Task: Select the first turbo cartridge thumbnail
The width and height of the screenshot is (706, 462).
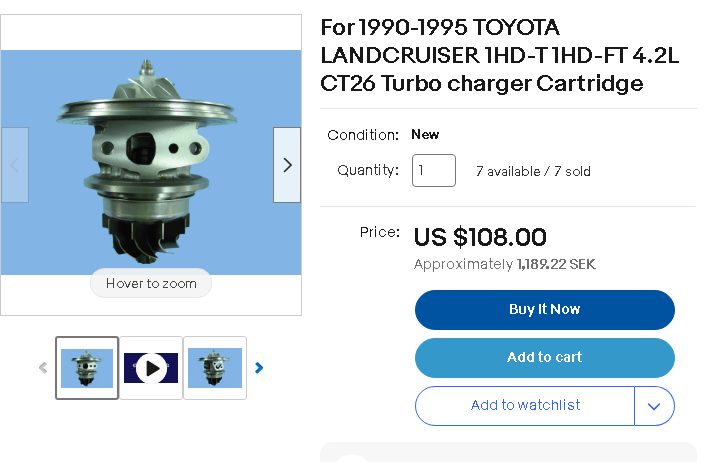Action: pyautogui.click(x=87, y=368)
